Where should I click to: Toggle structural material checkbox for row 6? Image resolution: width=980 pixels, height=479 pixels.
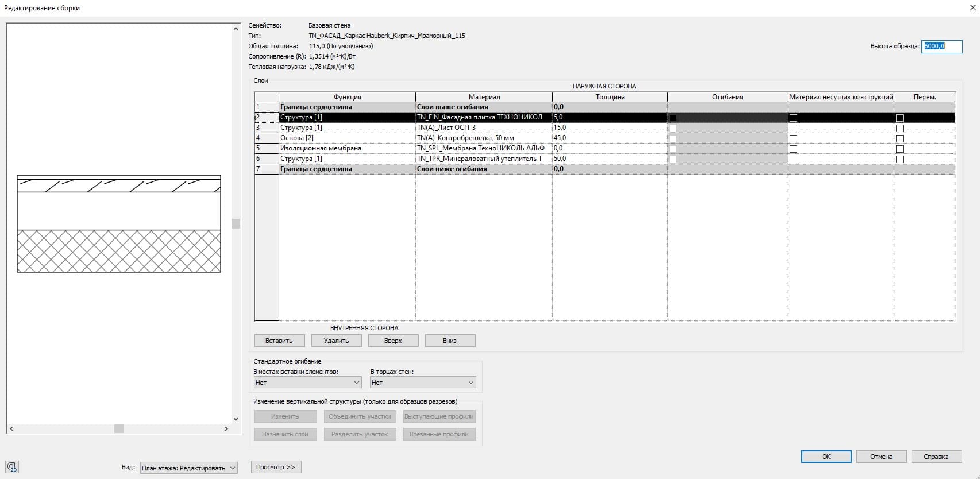[793, 159]
